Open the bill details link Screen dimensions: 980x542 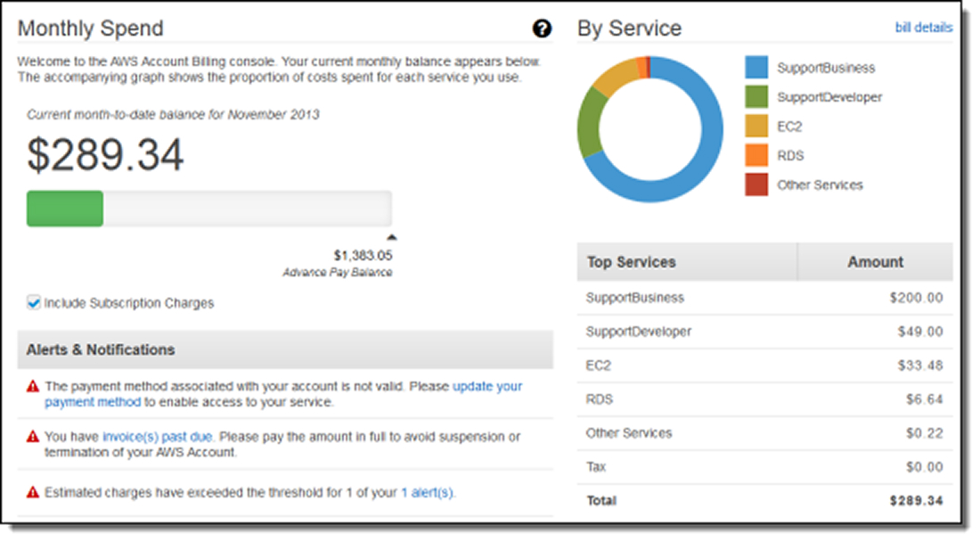[924, 28]
